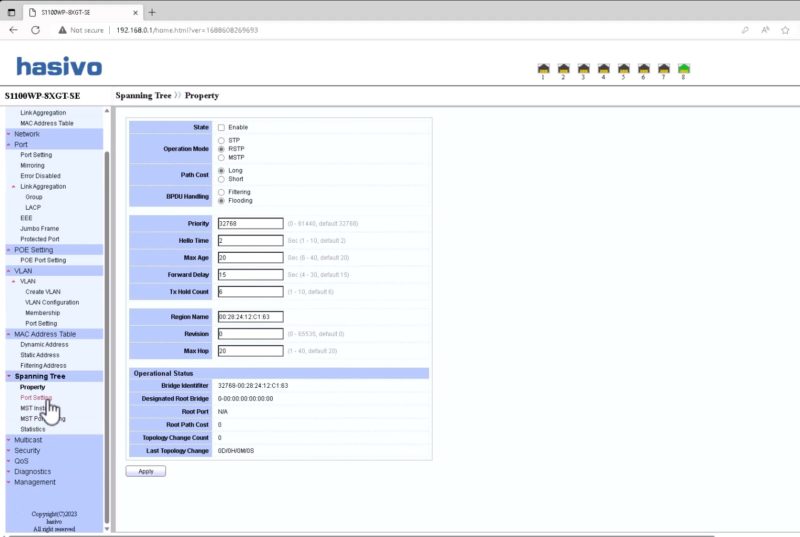Click the green port 8 icon
The height and width of the screenshot is (537, 800).
(684, 69)
